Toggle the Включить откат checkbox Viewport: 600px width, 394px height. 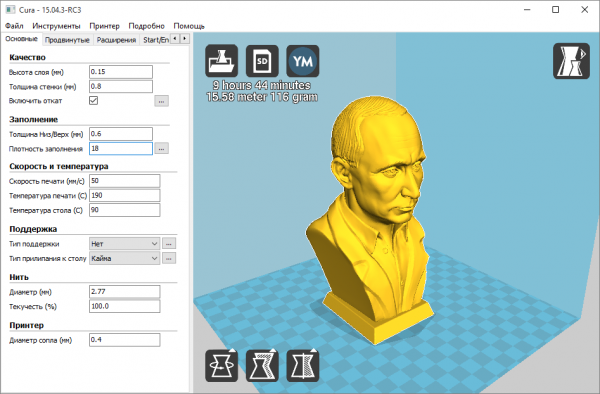tap(93, 101)
